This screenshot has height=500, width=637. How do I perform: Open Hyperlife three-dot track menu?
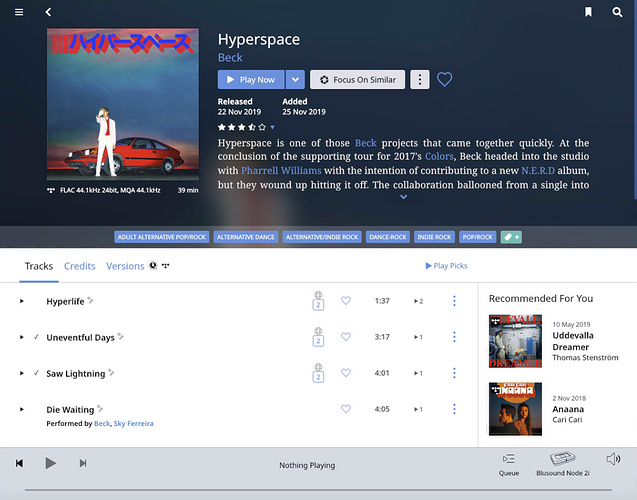click(454, 301)
